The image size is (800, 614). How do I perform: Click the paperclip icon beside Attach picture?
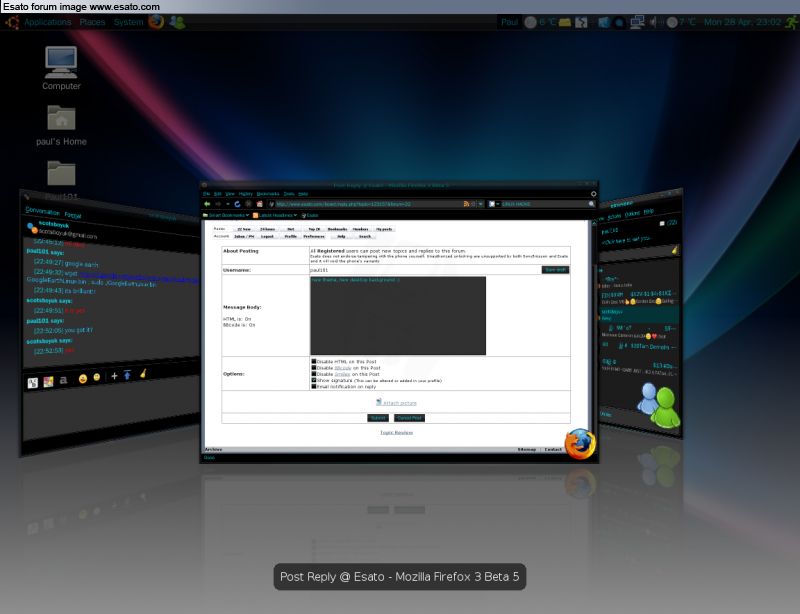tap(379, 402)
